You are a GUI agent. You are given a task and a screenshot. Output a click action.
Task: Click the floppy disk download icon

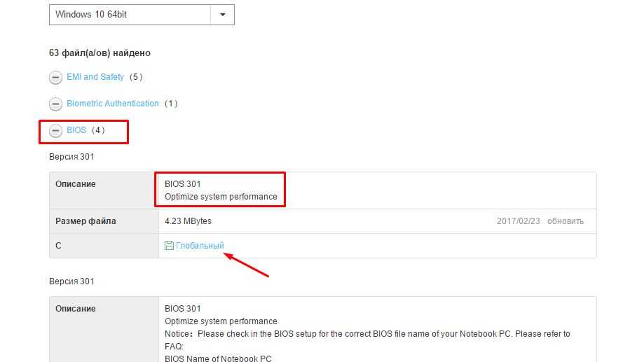pyautogui.click(x=169, y=246)
